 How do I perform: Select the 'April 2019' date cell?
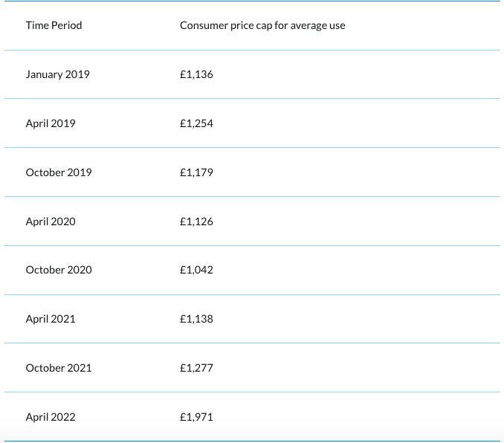pyautogui.click(x=51, y=123)
